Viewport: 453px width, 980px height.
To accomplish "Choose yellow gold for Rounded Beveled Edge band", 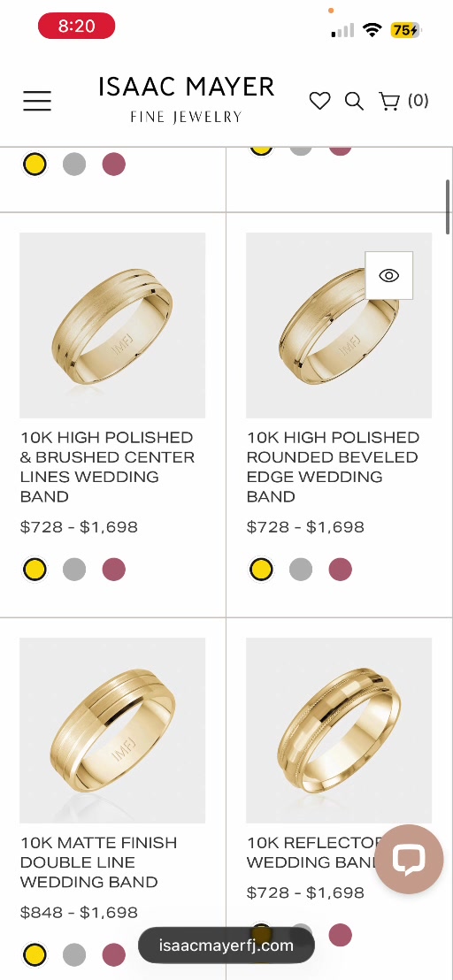I will 261,570.
